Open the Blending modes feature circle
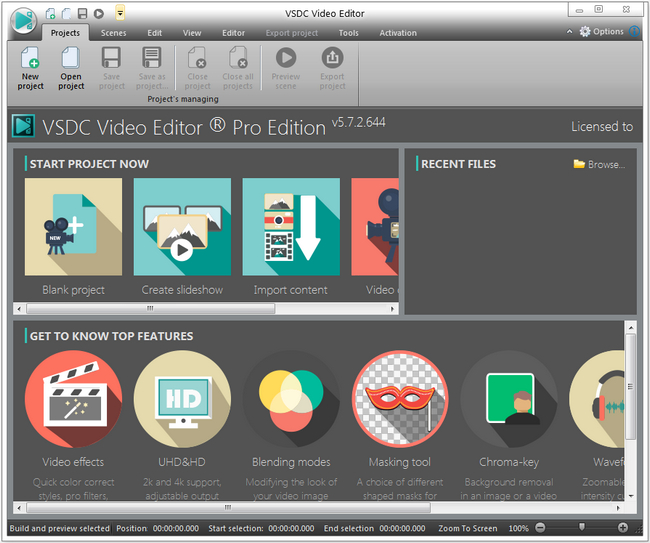This screenshot has width=650, height=543. (291, 399)
